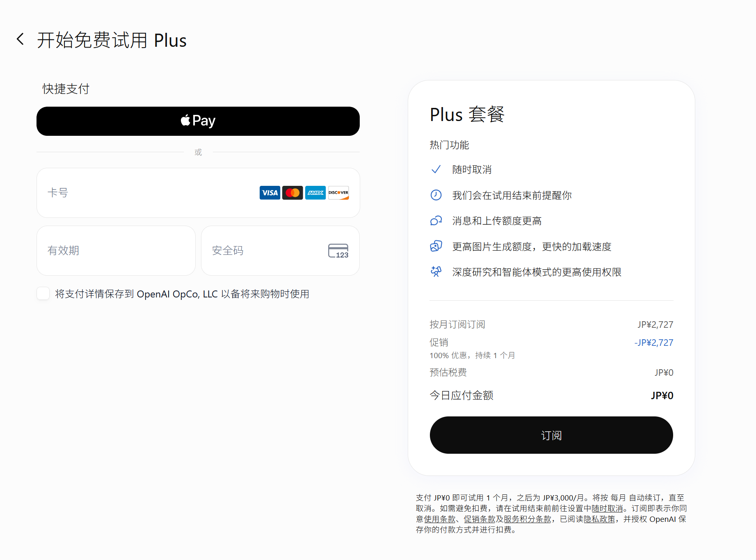The height and width of the screenshot is (560, 756).
Task: Click the -JP¥2,727 discount amount
Action: point(654,343)
